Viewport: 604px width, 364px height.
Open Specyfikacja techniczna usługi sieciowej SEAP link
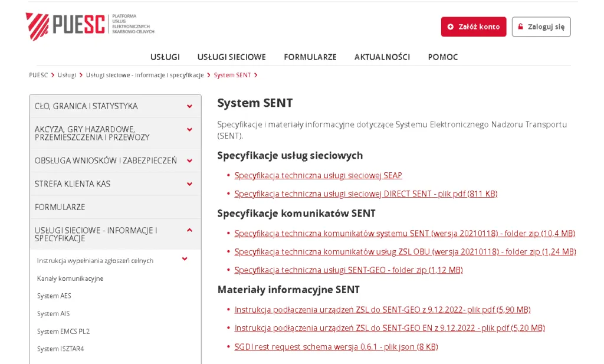[x=318, y=176]
